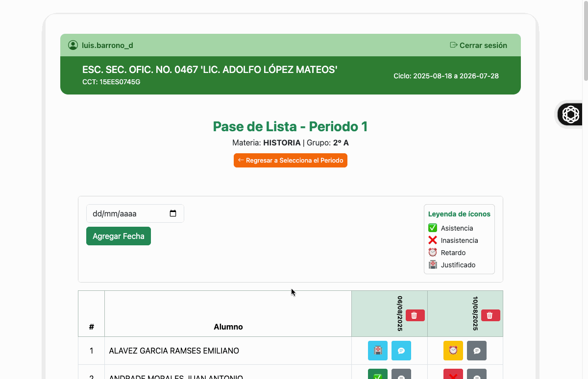The height and width of the screenshot is (379, 588).
Task: Delete the 10/08/2025 date column
Action: tap(490, 315)
